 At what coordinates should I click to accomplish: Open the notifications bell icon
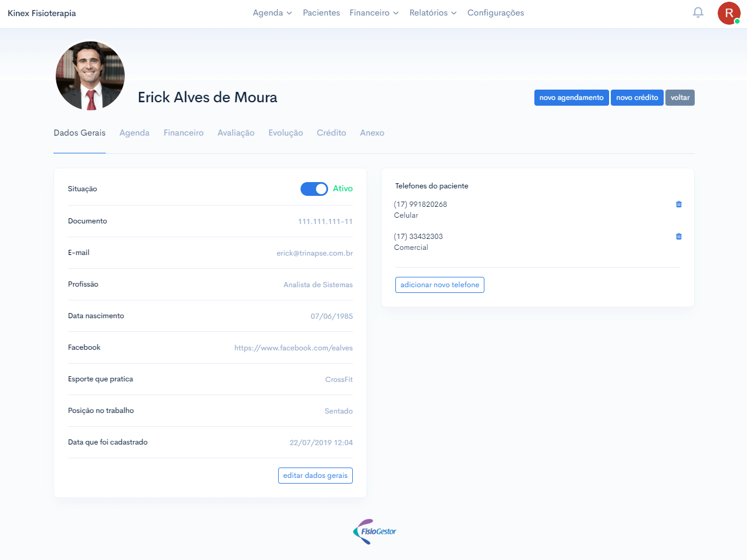pos(698,13)
